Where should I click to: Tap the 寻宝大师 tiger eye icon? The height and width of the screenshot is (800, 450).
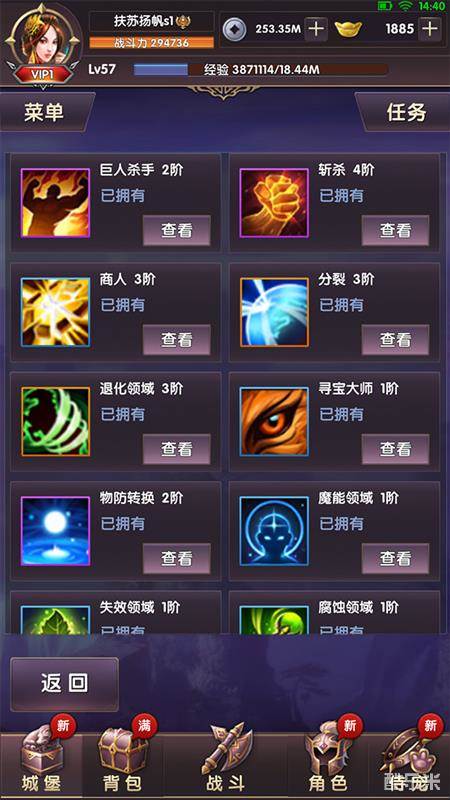coord(274,421)
